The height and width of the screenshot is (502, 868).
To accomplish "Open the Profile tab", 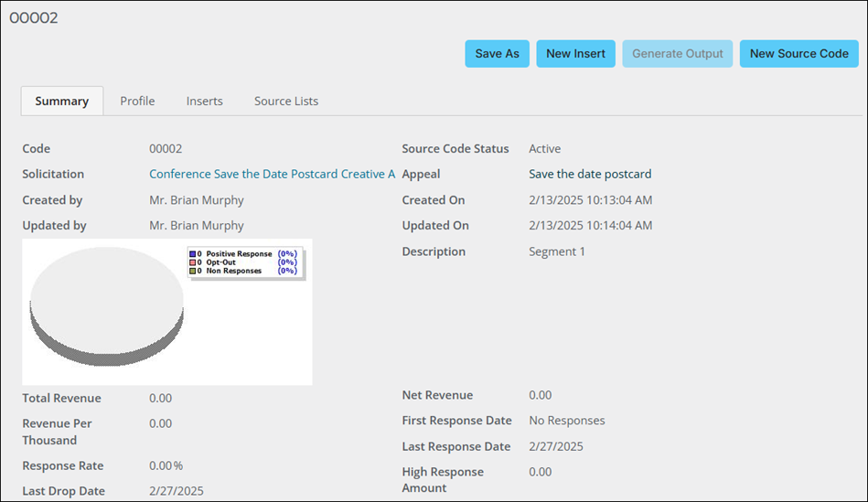I will pos(137,101).
